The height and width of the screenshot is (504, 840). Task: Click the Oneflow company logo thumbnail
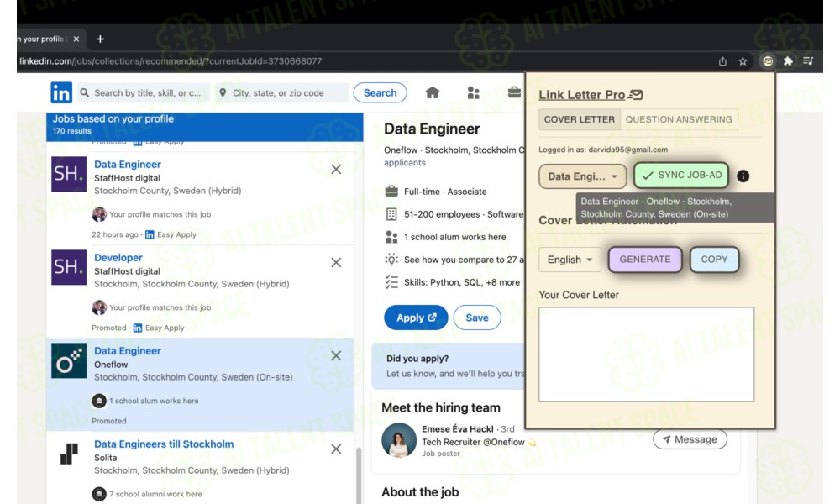point(69,360)
